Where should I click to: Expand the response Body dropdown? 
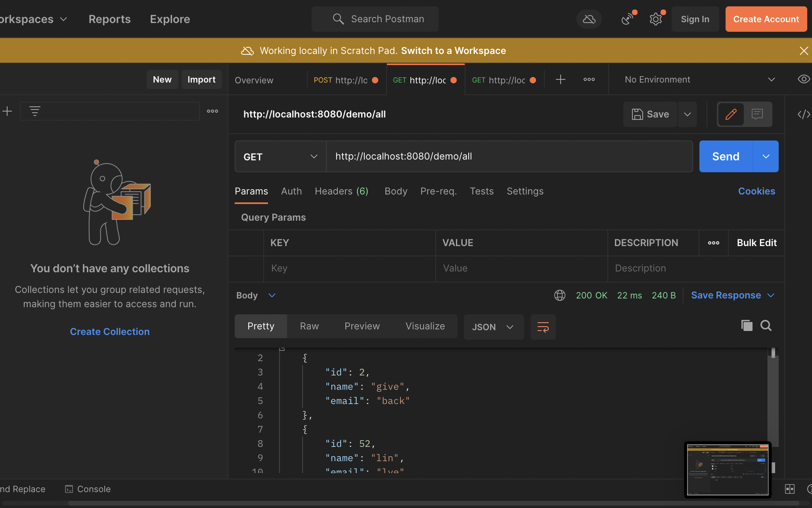coord(256,295)
